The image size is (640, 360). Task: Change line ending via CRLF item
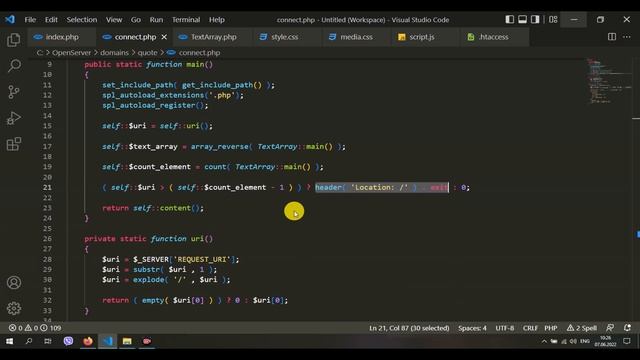530,328
